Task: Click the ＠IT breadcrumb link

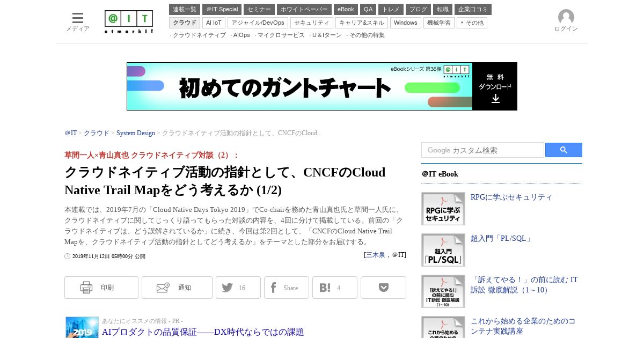Action: 71,133
